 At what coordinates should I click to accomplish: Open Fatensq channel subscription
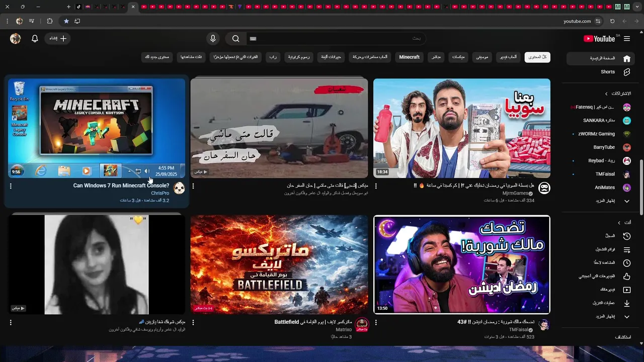click(x=600, y=107)
